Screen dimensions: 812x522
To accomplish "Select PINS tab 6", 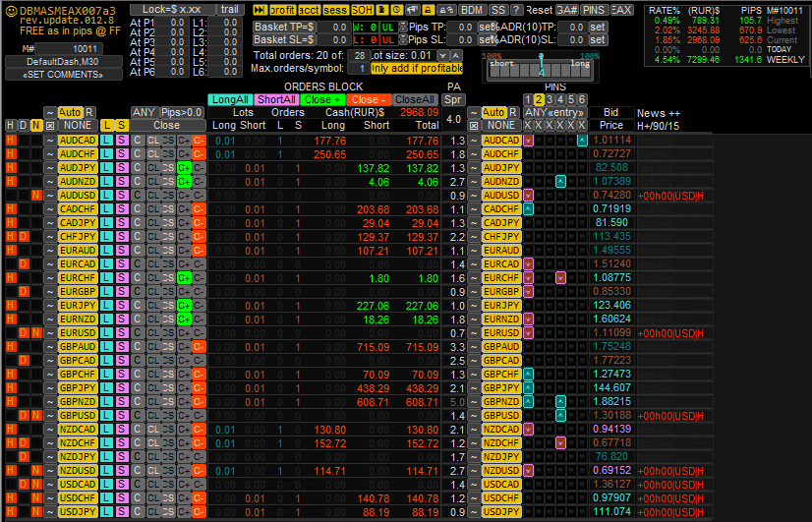I will (x=582, y=99).
